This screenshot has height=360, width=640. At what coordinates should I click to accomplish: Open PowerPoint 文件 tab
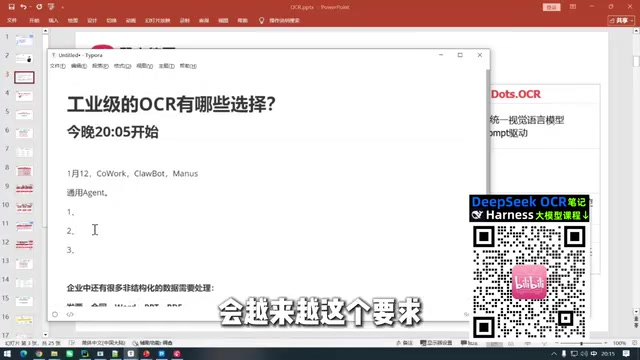point(12,20)
